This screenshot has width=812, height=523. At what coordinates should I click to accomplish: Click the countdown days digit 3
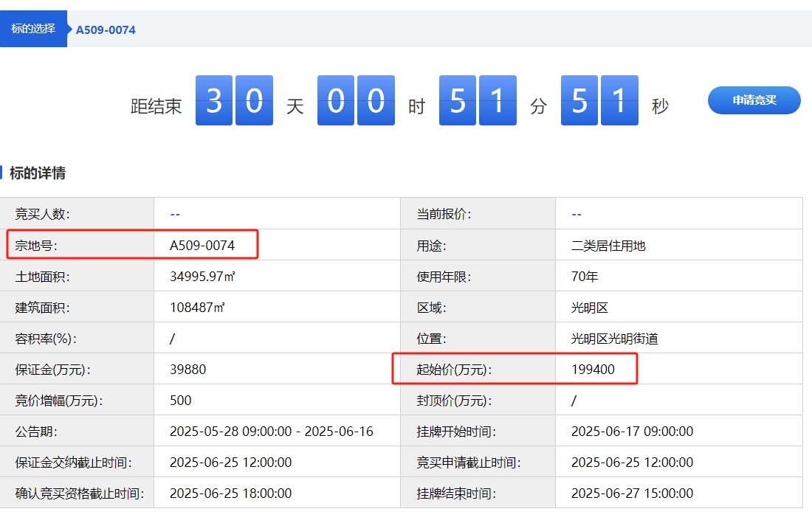tap(214, 100)
